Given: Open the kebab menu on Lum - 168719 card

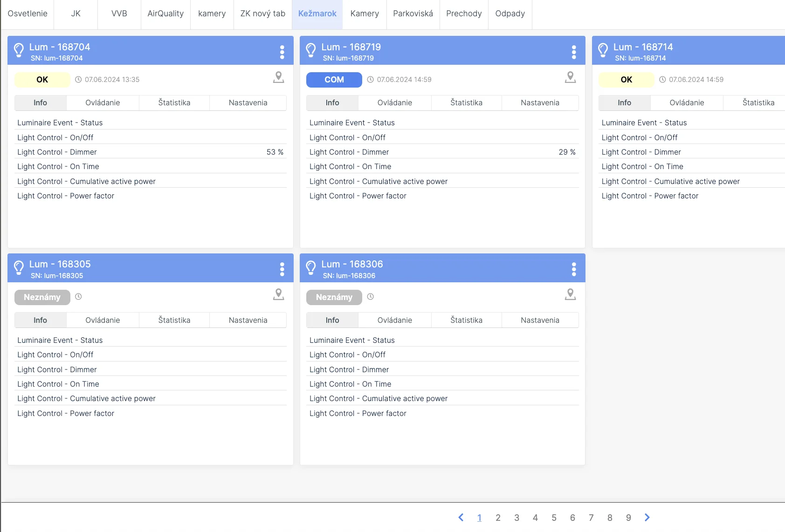Looking at the screenshot, I should tap(574, 52).
